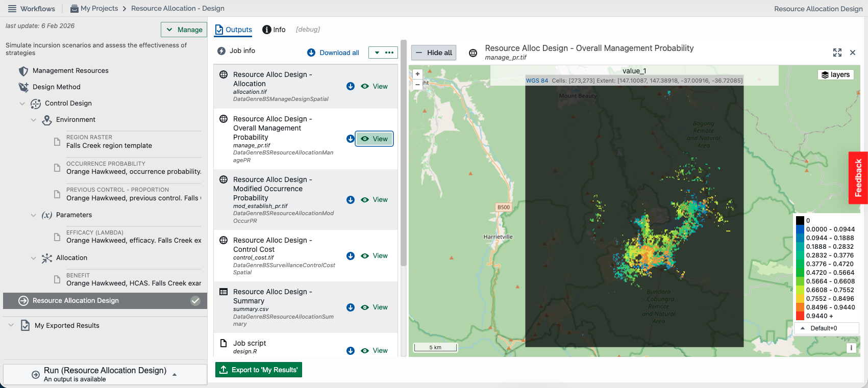Screen dimensions: 868x388
Task: Toggle view of the Allocation output
Action: [375, 87]
